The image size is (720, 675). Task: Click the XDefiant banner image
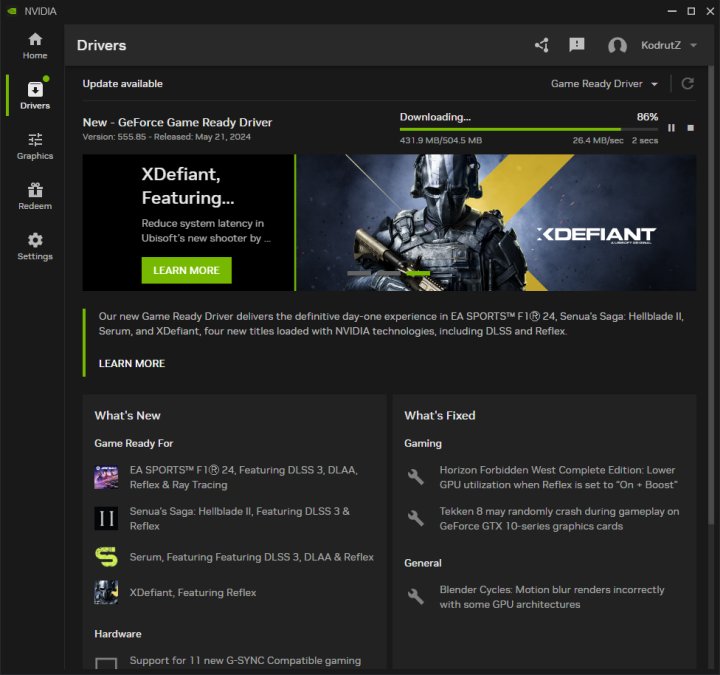pos(496,222)
